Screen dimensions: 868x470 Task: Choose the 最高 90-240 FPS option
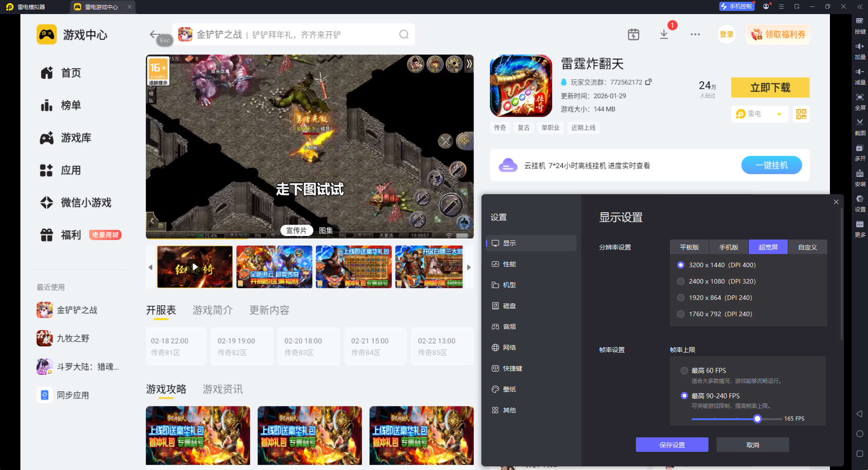click(684, 396)
